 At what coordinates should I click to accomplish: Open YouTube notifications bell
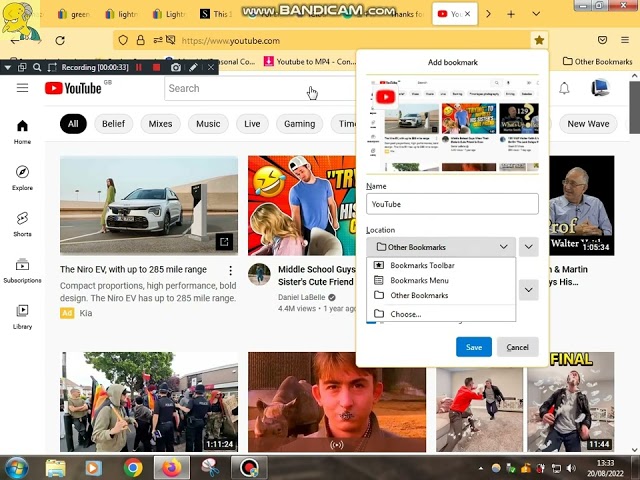pyautogui.click(x=564, y=88)
